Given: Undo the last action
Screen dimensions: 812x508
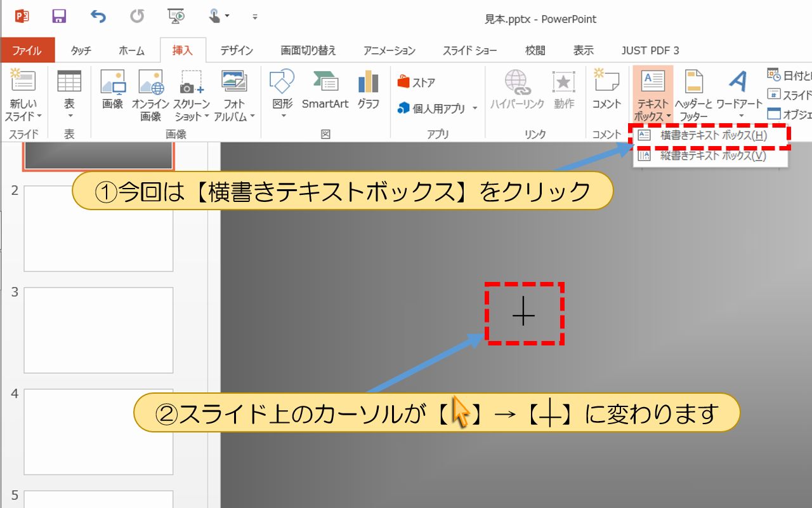Looking at the screenshot, I should point(98,16).
